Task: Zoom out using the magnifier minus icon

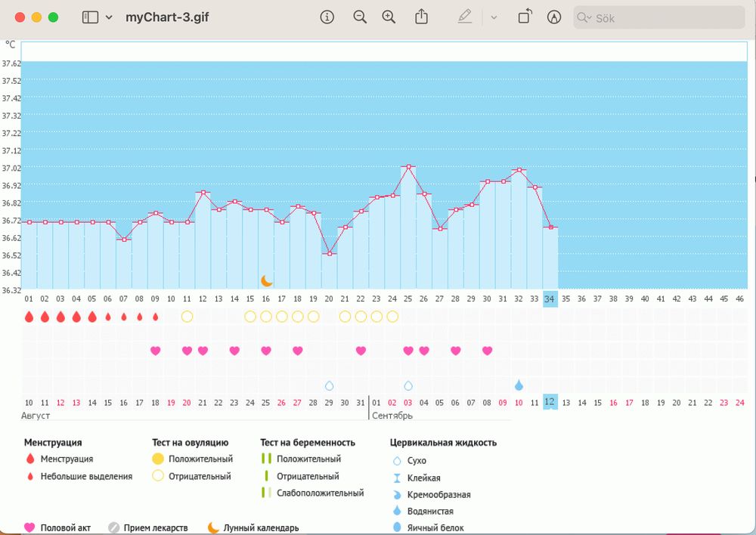Action: point(360,17)
